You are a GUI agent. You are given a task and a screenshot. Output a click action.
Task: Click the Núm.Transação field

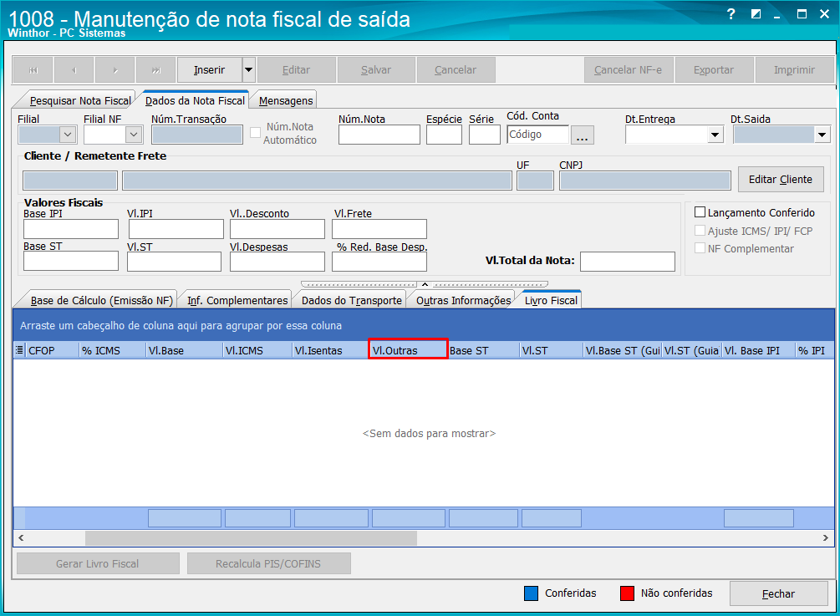197,135
